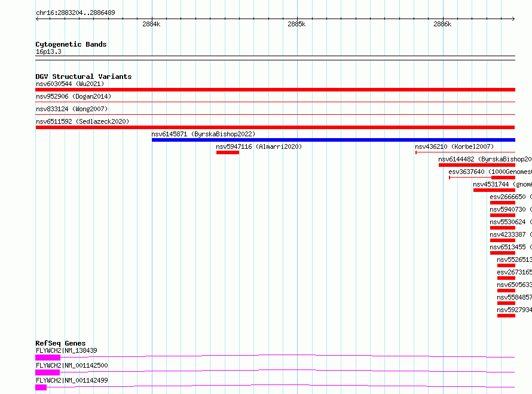Click the red bar under nsv4531744
This screenshot has width=532, height=394.
(x=494, y=190)
